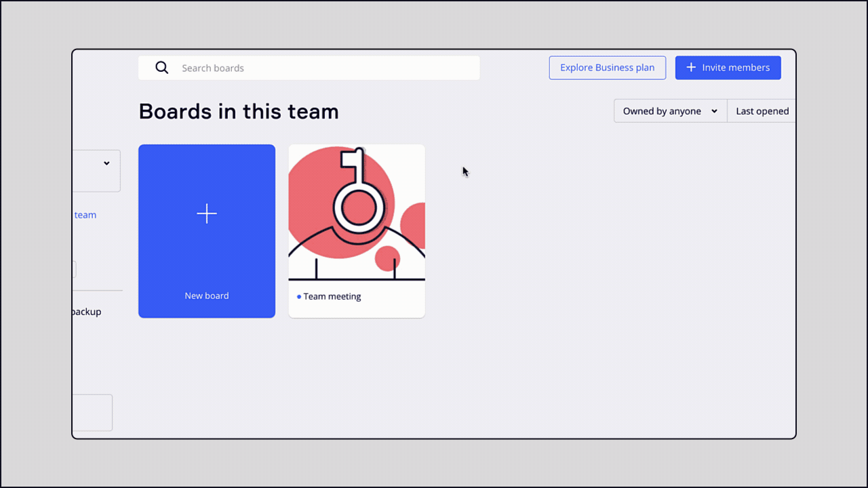
Task: Click the Invite members button
Action: (728, 67)
